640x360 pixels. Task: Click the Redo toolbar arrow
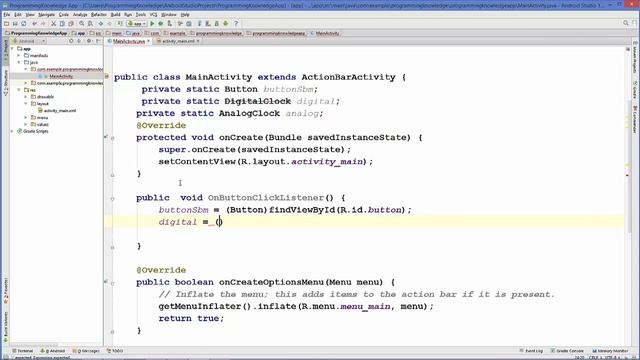click(43, 24)
